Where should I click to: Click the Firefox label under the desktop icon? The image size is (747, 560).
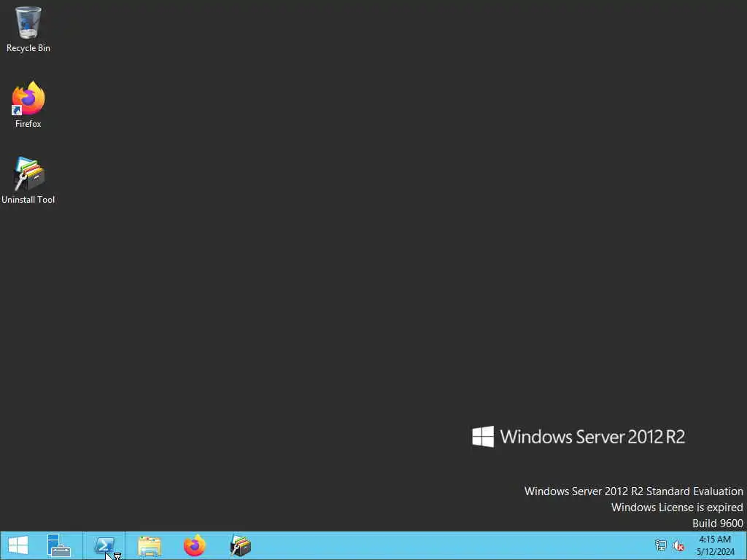click(x=28, y=124)
